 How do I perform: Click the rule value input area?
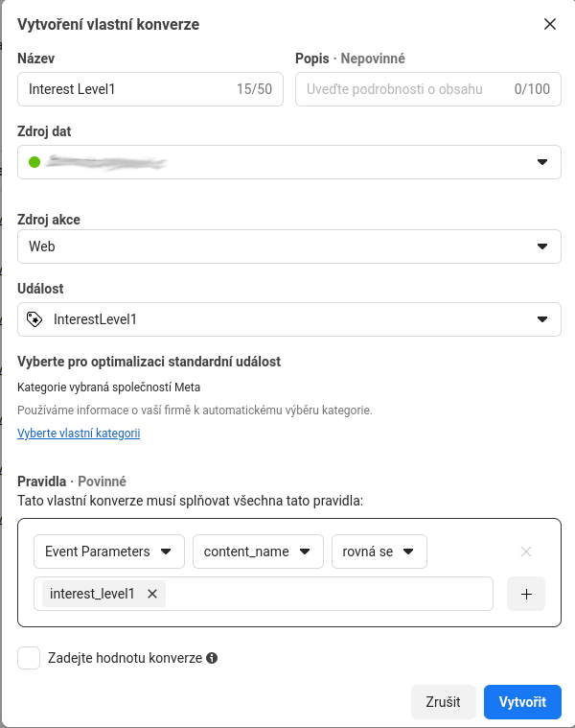326,594
